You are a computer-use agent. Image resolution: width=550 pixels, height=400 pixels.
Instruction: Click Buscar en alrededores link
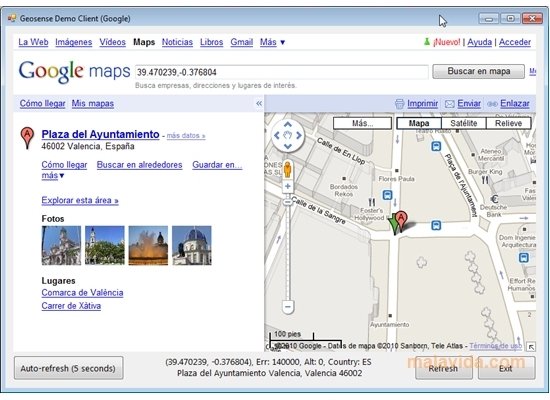click(x=140, y=165)
